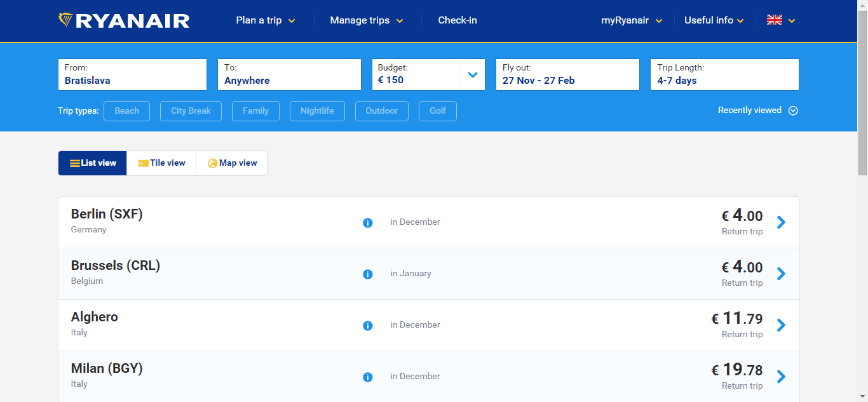Toggle the Outdoor trip type filter
Viewport: 868px width, 402px height.
(382, 111)
